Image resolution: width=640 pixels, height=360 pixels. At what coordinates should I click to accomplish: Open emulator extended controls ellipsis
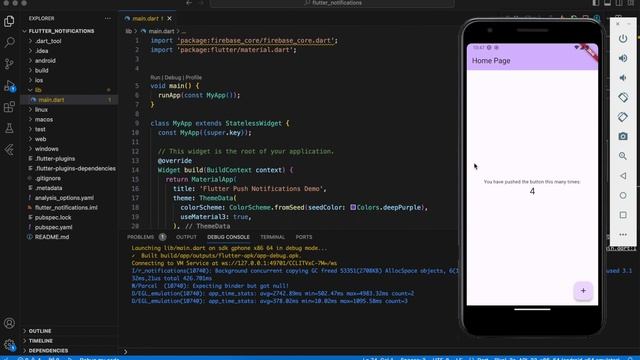pyautogui.click(x=623, y=234)
